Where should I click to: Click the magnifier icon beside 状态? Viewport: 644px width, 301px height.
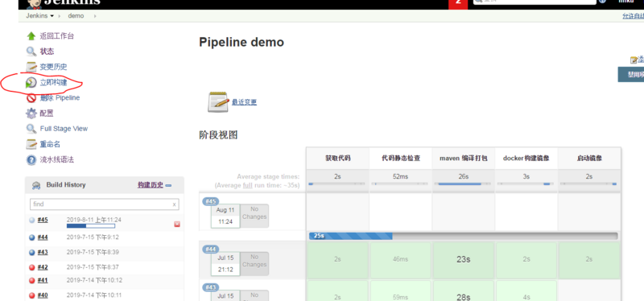31,52
